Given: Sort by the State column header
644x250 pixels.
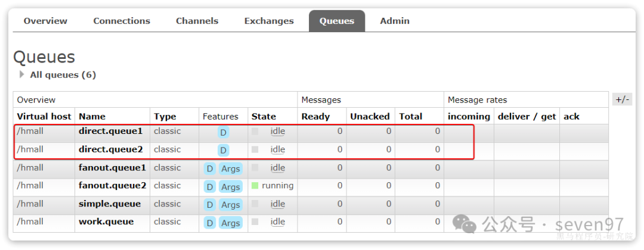Looking at the screenshot, I should click(x=264, y=117).
